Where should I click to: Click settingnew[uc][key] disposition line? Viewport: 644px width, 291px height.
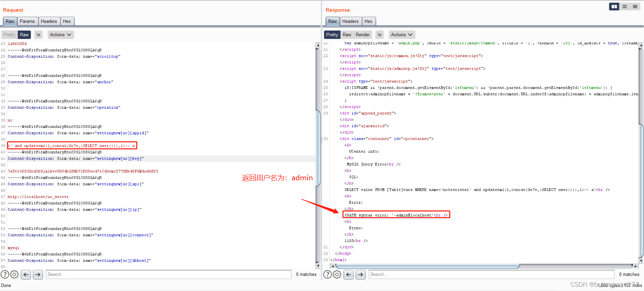click(x=76, y=158)
